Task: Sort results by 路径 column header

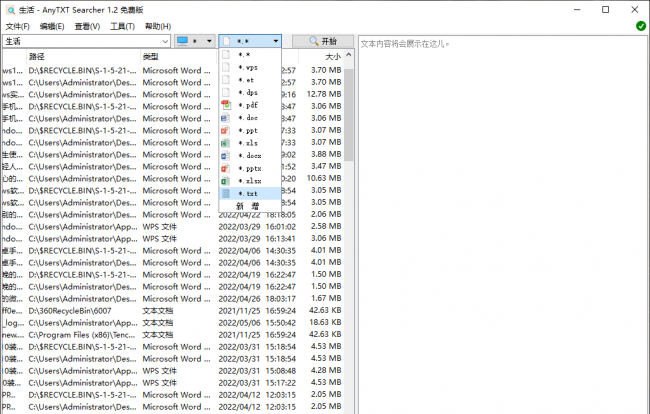Action: coord(83,56)
